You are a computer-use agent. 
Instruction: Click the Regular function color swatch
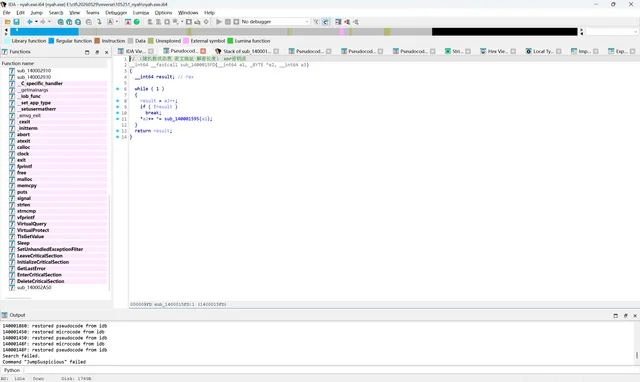(51, 41)
